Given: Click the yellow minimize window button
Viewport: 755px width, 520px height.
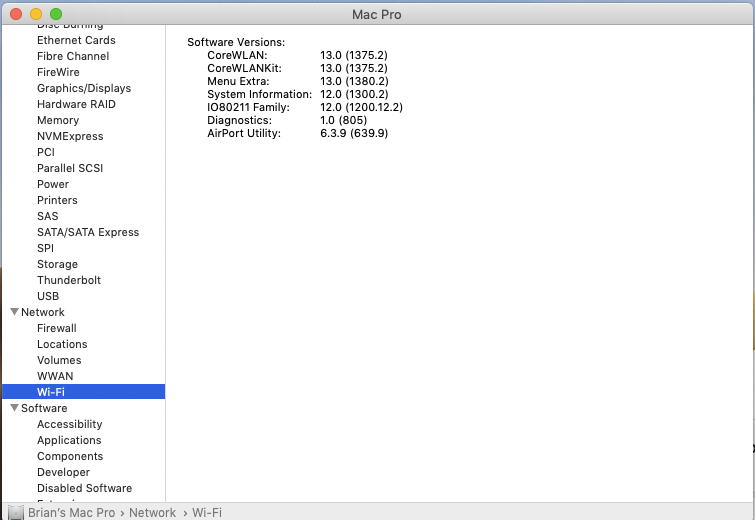Looking at the screenshot, I should [36, 14].
